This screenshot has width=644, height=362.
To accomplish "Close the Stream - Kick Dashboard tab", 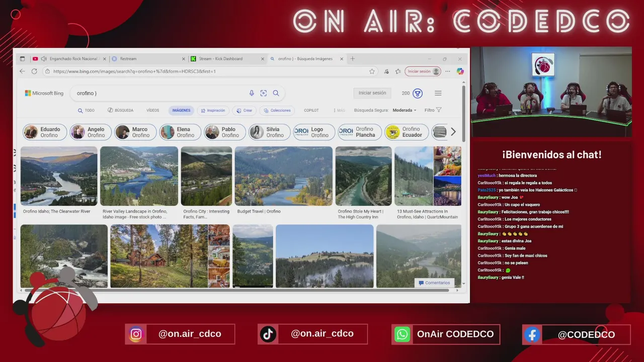I will [x=262, y=59].
